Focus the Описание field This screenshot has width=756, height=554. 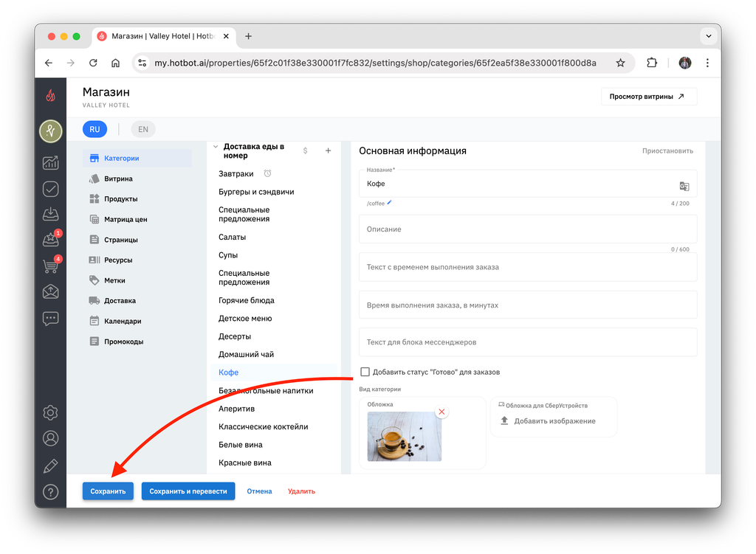[x=528, y=229]
